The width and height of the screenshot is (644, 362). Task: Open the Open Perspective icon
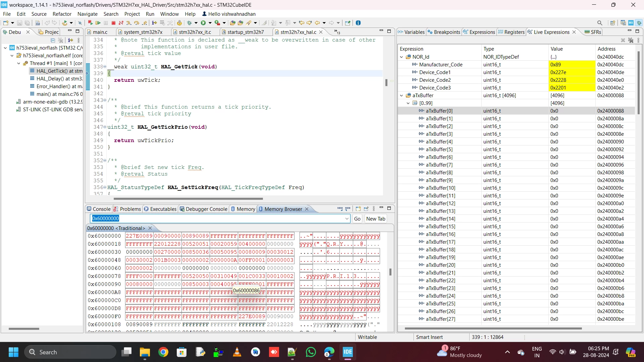[x=613, y=23]
